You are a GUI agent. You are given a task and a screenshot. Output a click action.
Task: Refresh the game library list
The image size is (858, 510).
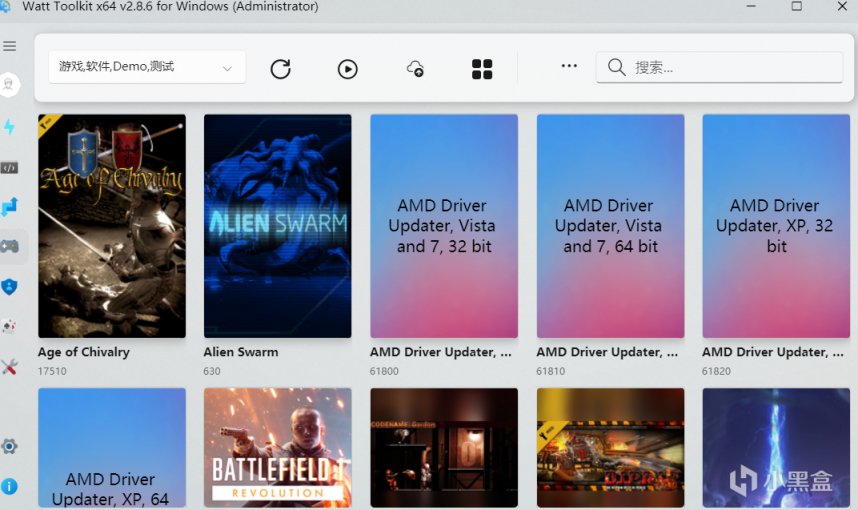pyautogui.click(x=280, y=69)
